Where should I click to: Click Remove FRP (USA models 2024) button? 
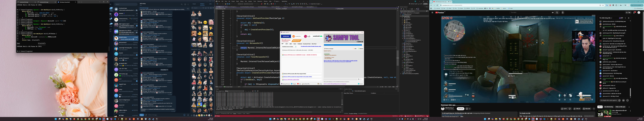(x=302, y=80)
